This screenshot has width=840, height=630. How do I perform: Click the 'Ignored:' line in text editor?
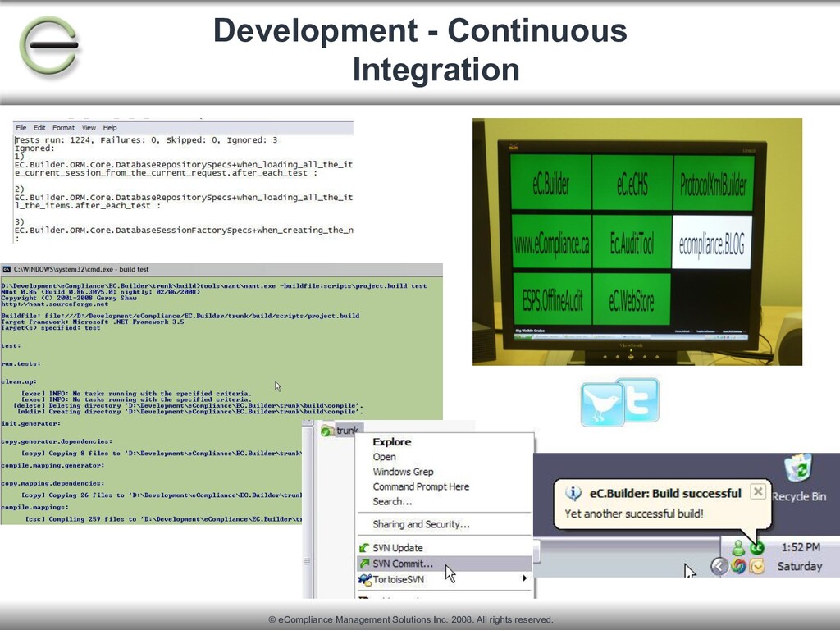coord(34,148)
